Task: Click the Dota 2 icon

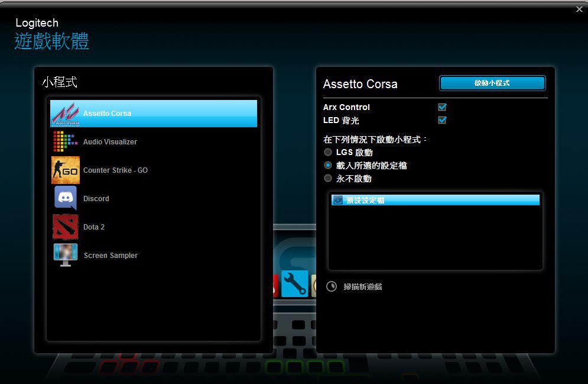Action: tap(65, 227)
